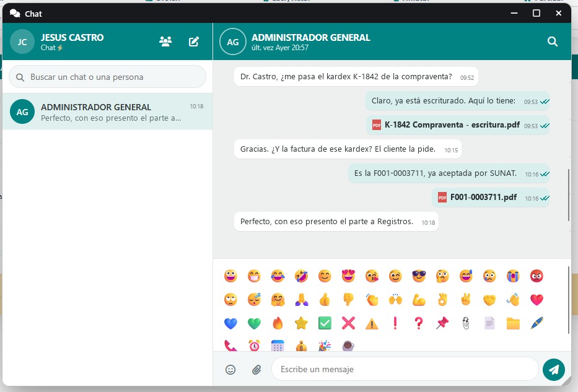Screen dimensions: 578x392
Task: Insert the green check mark emoji
Action: [x=325, y=323]
